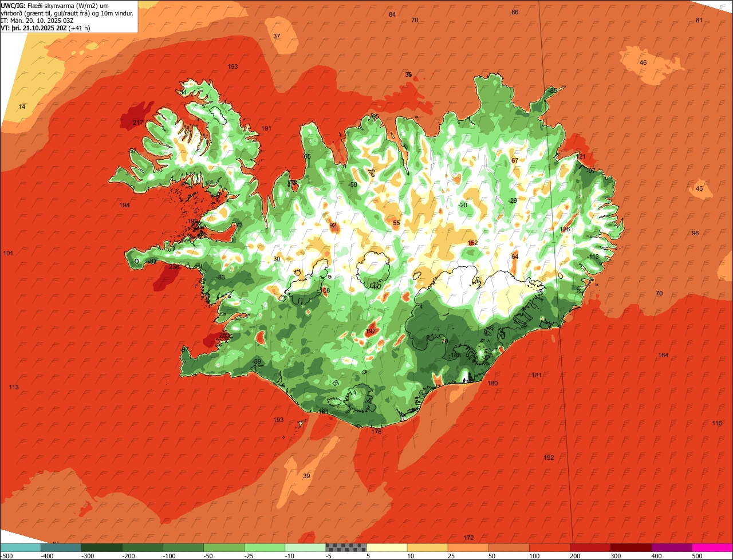Click the value 198 in the western ocean

(125, 205)
